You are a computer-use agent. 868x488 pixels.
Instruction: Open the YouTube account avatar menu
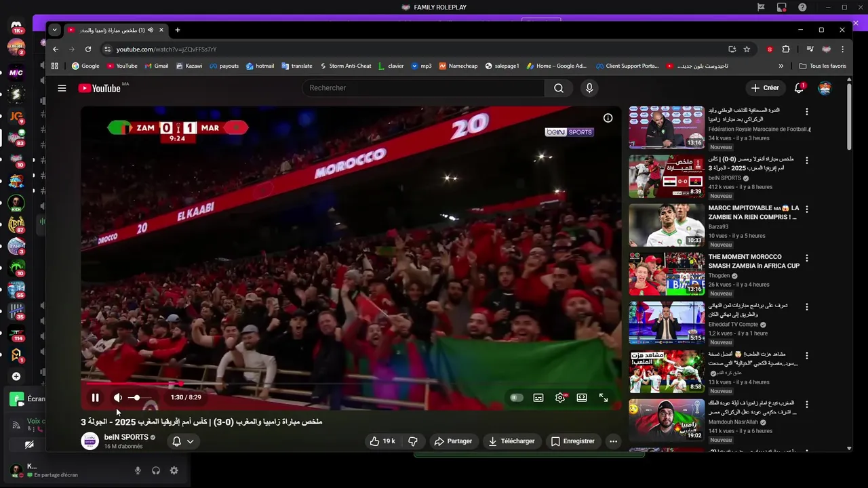[x=825, y=88]
